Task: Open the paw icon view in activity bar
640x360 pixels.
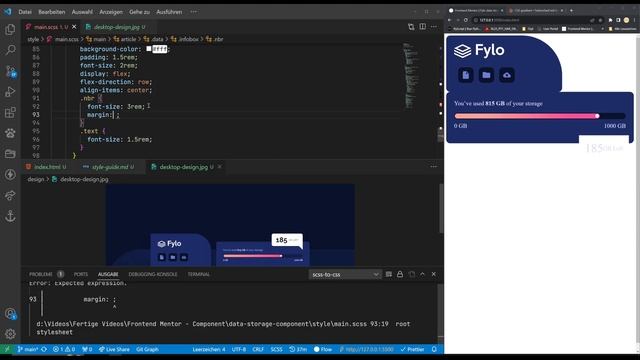Action: (10, 133)
